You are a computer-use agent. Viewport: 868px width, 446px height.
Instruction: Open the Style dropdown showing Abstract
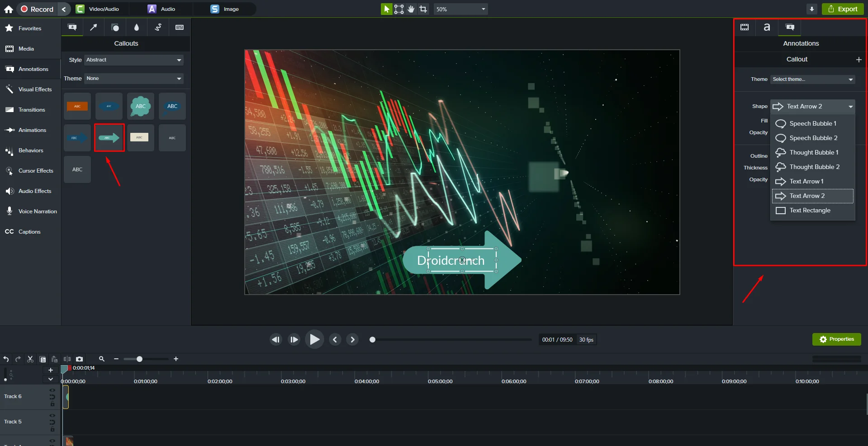134,60
